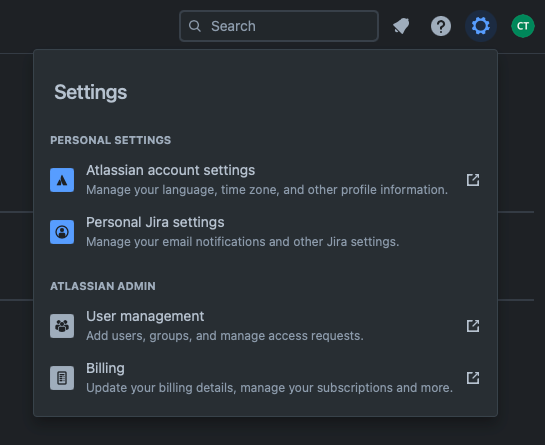Click external link icon for User management

(473, 326)
